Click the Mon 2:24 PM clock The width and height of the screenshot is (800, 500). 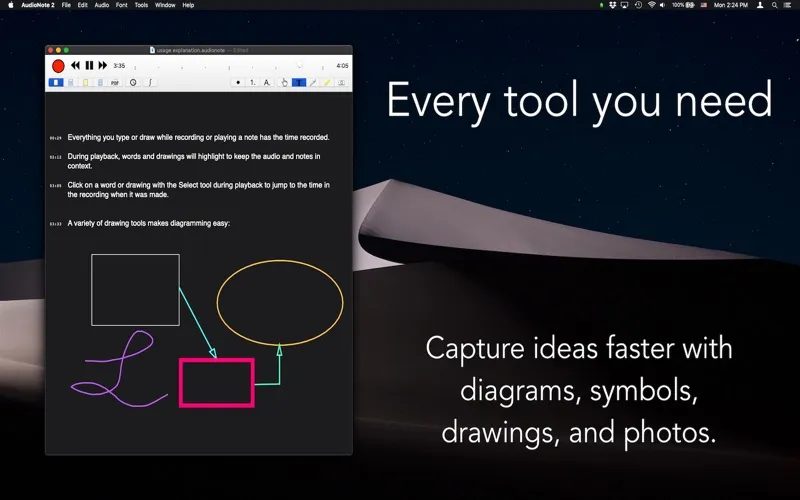coord(731,5)
